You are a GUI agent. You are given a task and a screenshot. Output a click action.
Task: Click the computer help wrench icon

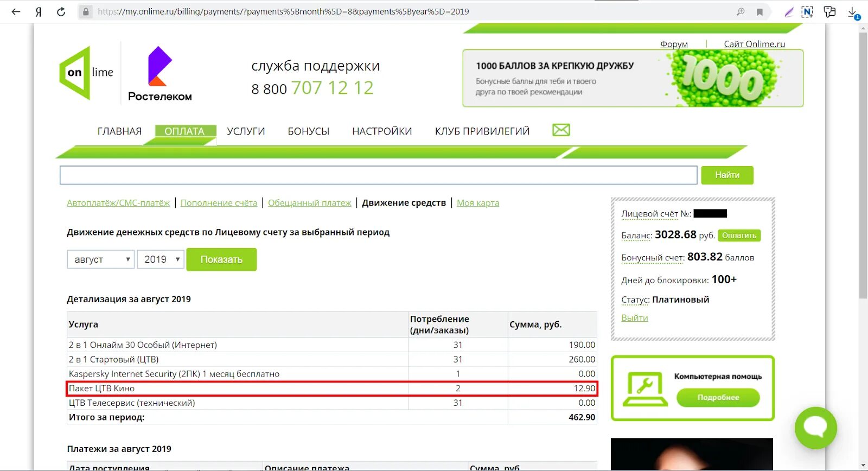tap(645, 389)
